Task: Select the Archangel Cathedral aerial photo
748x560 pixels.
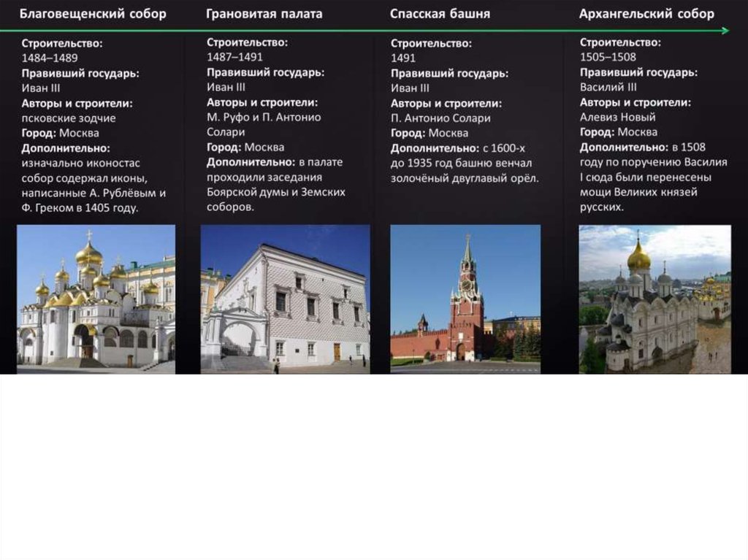Action: [x=654, y=299]
